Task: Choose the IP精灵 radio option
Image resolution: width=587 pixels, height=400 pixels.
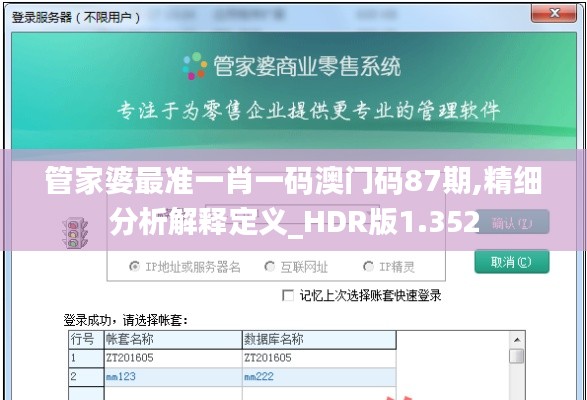Action: coord(368,266)
